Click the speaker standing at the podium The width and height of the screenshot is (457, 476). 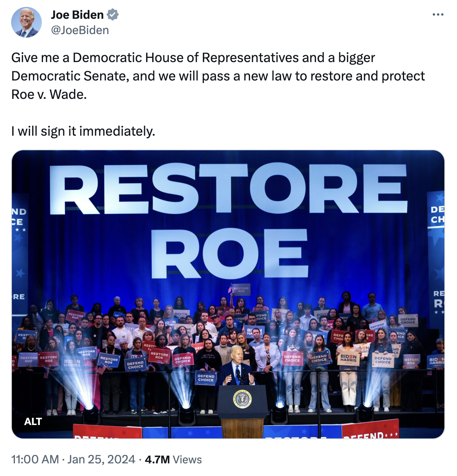coord(238,366)
